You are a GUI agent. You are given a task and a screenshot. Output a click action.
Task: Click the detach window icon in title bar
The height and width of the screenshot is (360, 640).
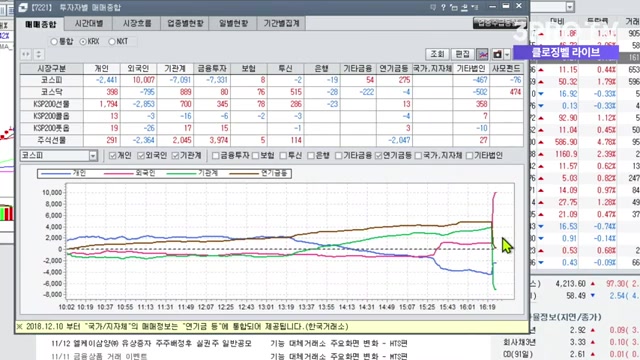(454, 7)
